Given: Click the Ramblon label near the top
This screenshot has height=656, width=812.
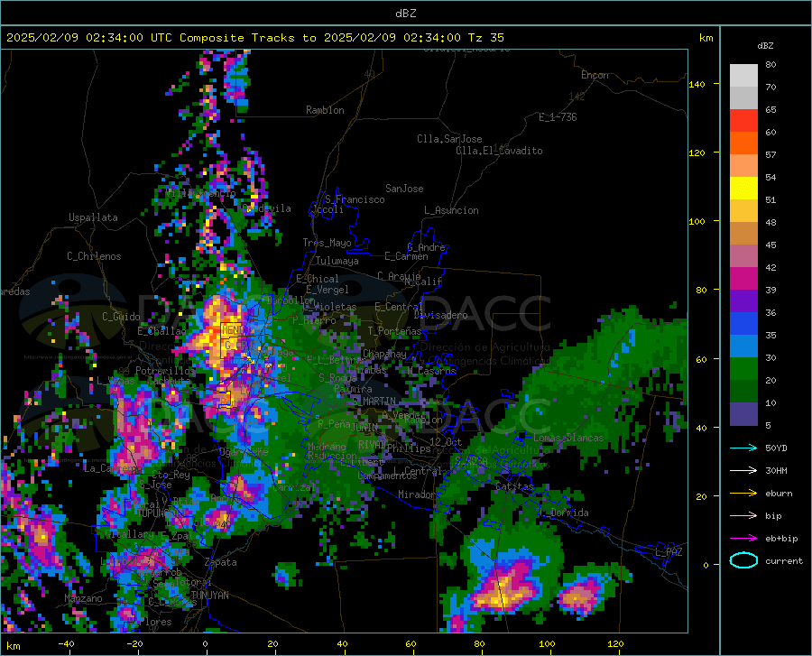Looking at the screenshot, I should click(x=325, y=110).
